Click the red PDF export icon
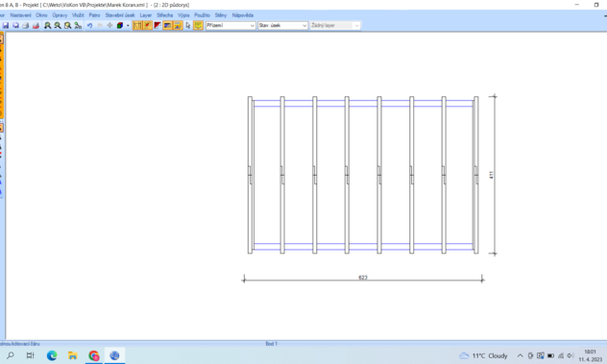Screen dimensions: 607x364 click(x=36, y=26)
